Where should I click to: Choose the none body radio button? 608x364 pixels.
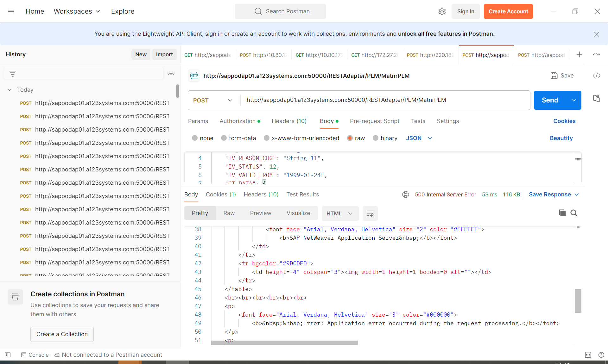point(195,138)
